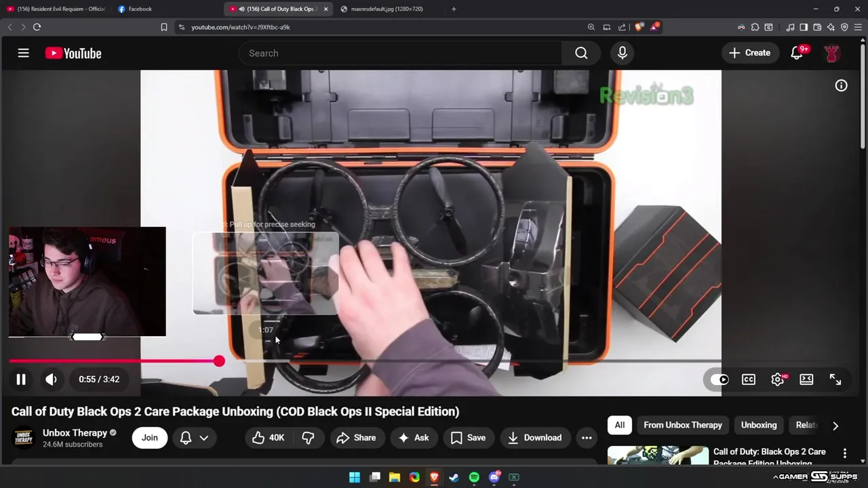868x488 pixels.
Task: Open the Brave VPN shield icon
Action: (x=844, y=27)
